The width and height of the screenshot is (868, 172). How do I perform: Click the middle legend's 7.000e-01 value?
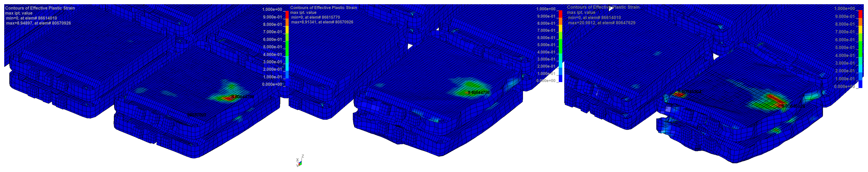pos(546,30)
